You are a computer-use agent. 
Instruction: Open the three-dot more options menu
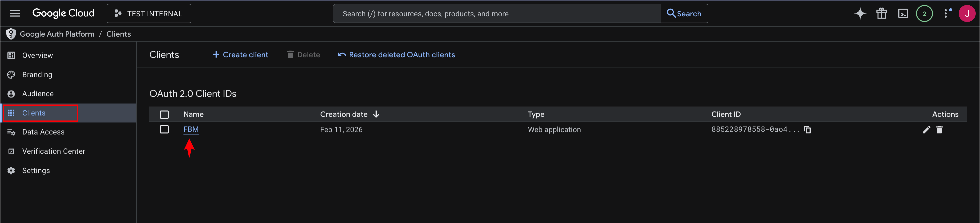tap(946, 14)
